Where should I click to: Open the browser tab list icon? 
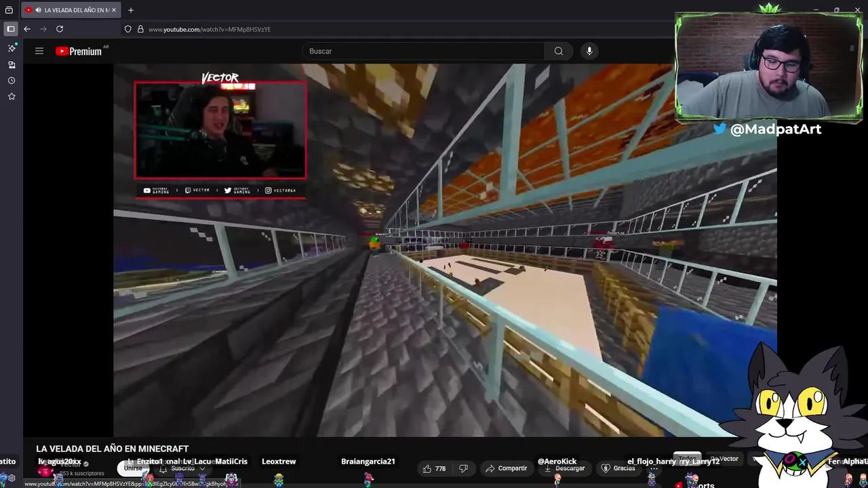9,10
